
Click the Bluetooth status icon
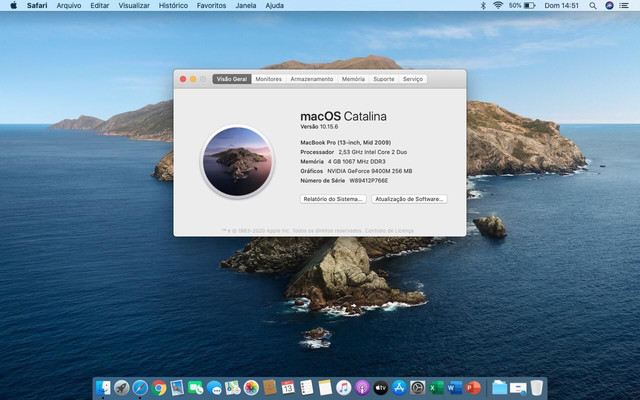[x=483, y=6]
